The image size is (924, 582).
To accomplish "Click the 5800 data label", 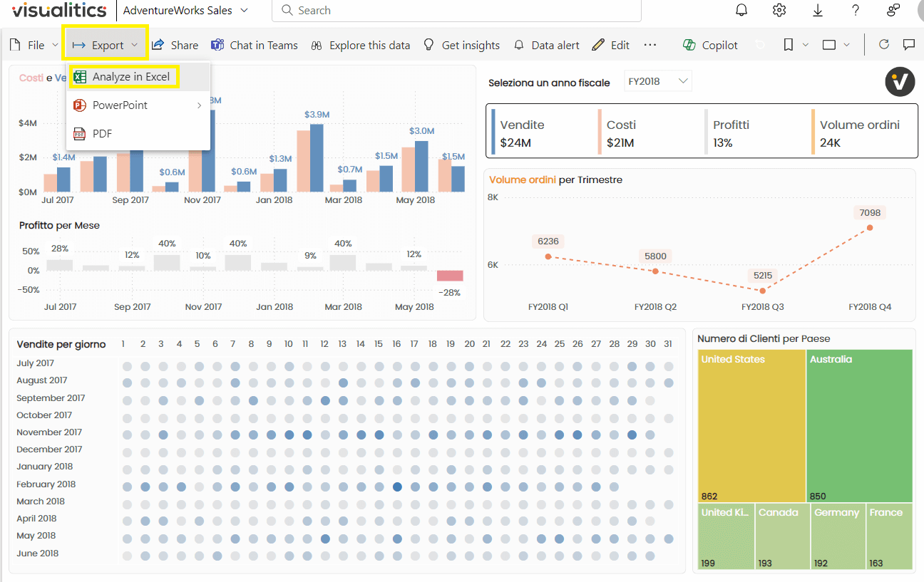I will [x=655, y=256].
